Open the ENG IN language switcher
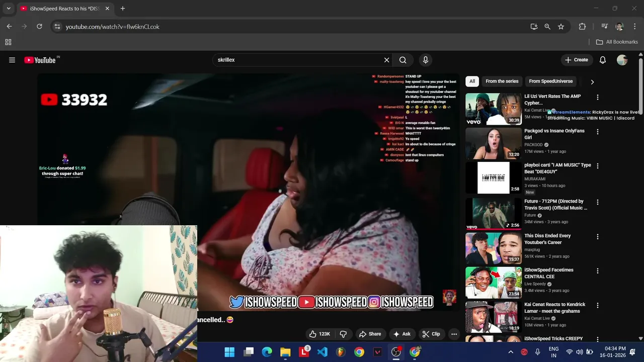 pyautogui.click(x=553, y=352)
